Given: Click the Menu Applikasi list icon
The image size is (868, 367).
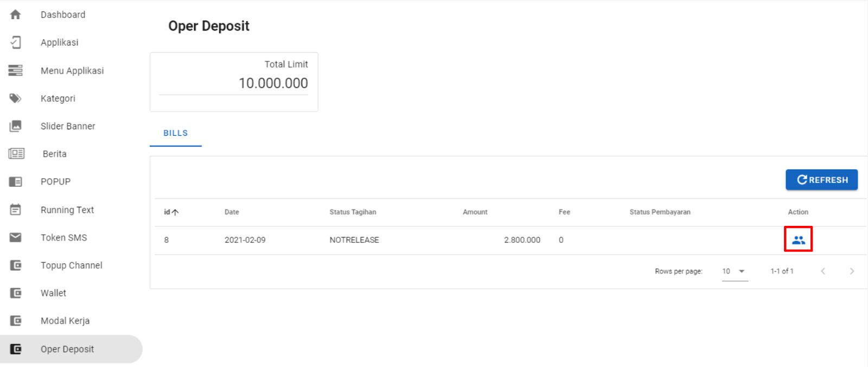Looking at the screenshot, I should point(16,71).
